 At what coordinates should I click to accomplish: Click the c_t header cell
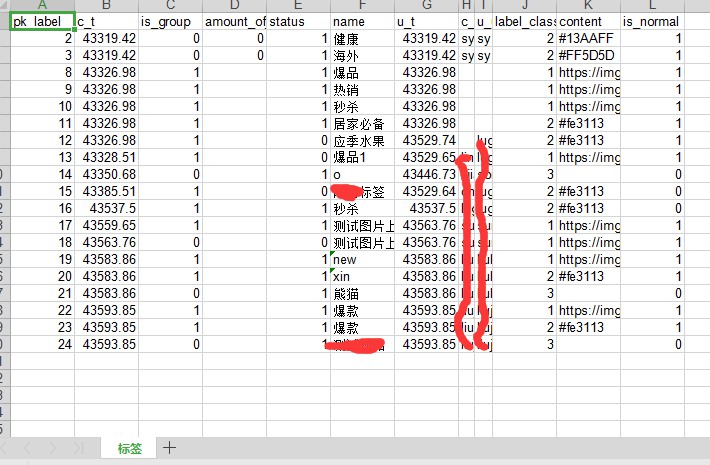pos(106,22)
